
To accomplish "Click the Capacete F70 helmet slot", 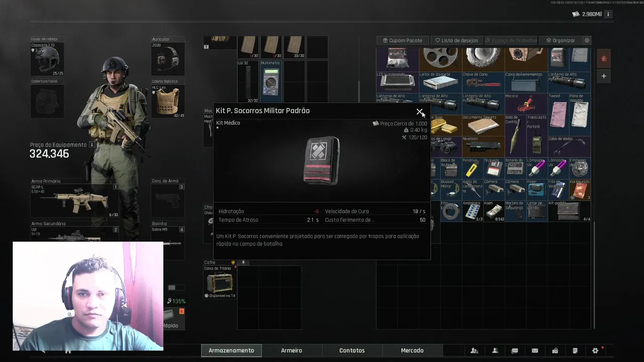I will pos(48,59).
